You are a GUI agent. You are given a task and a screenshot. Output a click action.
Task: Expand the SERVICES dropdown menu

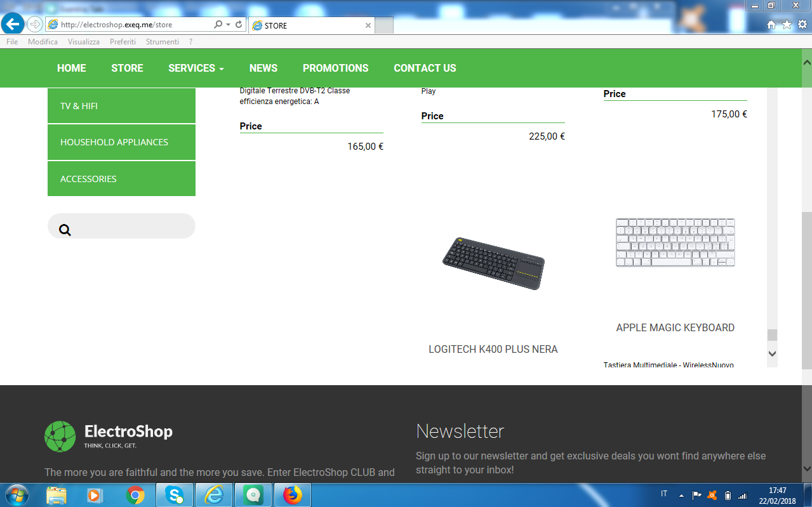[x=196, y=69]
